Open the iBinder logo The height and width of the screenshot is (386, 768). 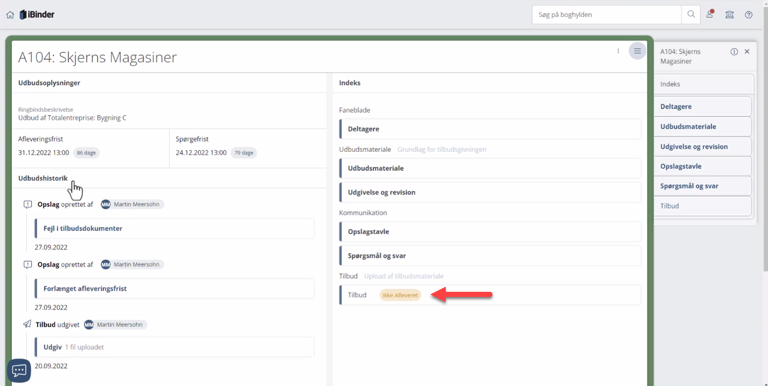click(x=37, y=15)
